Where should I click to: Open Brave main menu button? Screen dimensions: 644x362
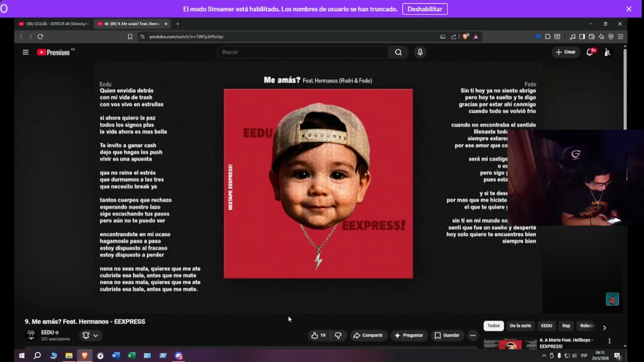click(x=620, y=36)
